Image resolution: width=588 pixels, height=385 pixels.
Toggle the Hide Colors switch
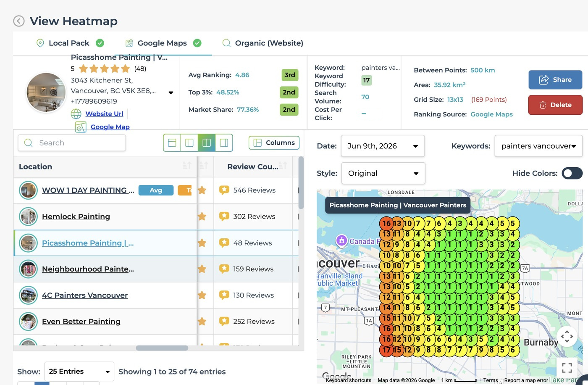(572, 173)
